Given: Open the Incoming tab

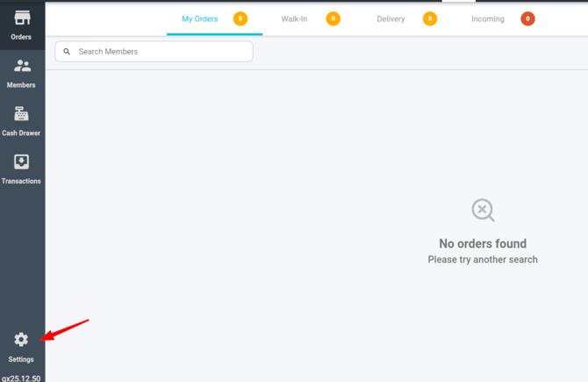Looking at the screenshot, I should point(487,18).
